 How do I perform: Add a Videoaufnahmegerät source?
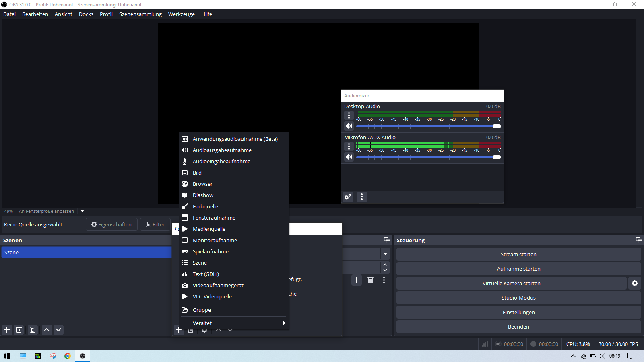click(233, 285)
